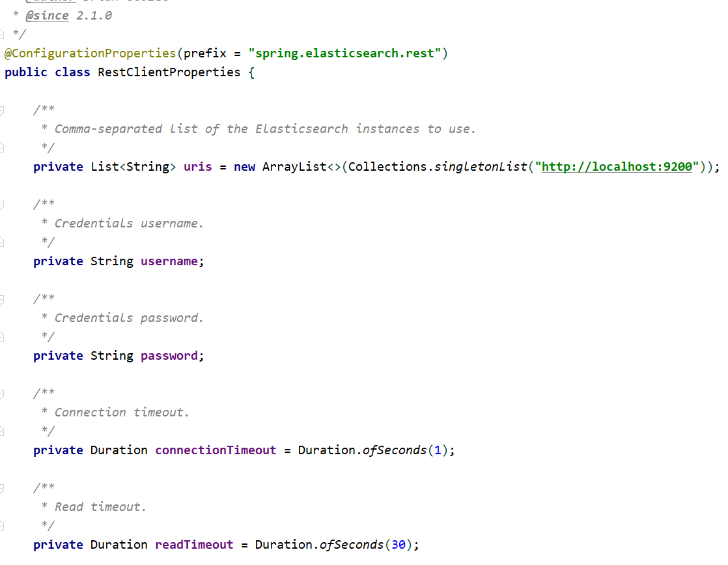Click the RestClientProperties class name
Screen dimensions: 728x565
tap(169, 72)
